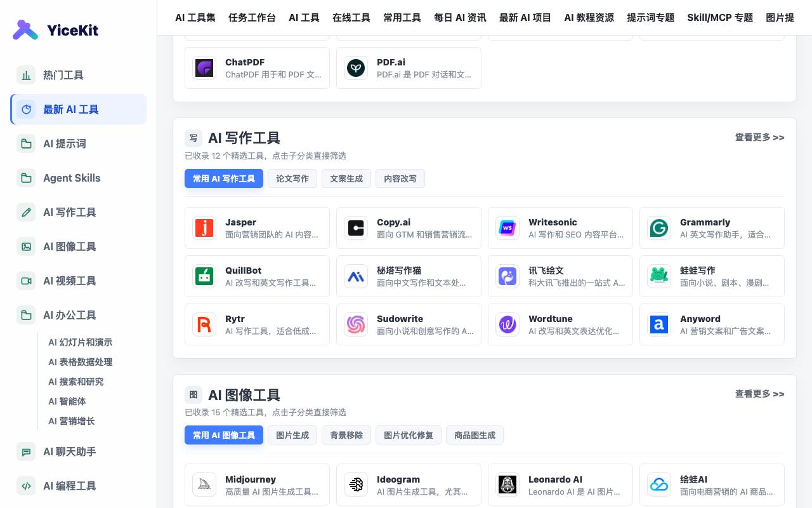Screen dimensions: 812x508
Task: Click the AI 写作工具 section heading
Action: tap(244, 138)
